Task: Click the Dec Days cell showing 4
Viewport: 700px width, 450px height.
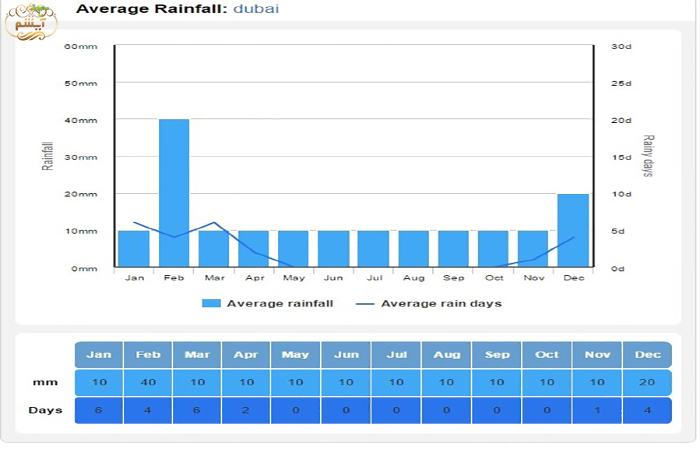Action: [x=647, y=410]
